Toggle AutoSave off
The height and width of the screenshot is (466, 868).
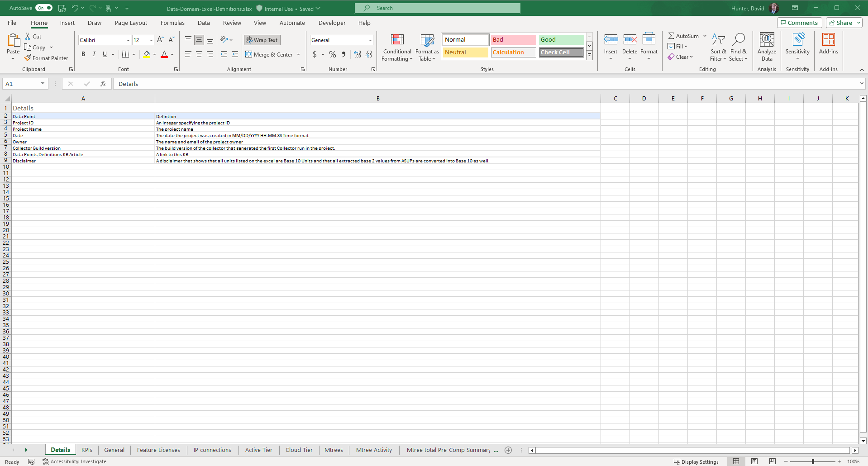43,8
